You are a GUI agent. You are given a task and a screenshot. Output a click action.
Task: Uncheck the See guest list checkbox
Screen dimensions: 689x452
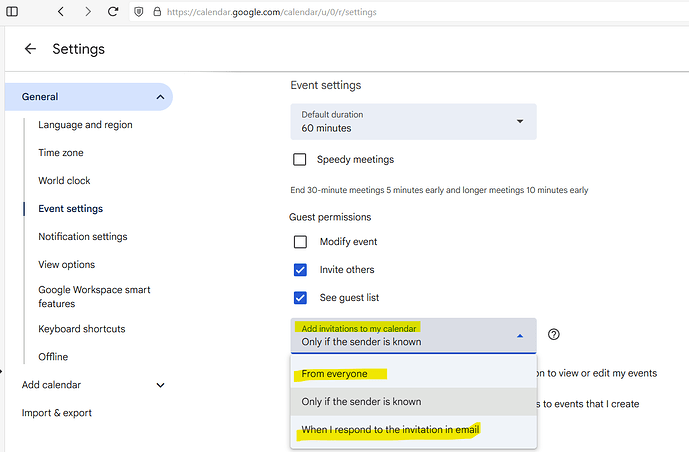tap(300, 298)
